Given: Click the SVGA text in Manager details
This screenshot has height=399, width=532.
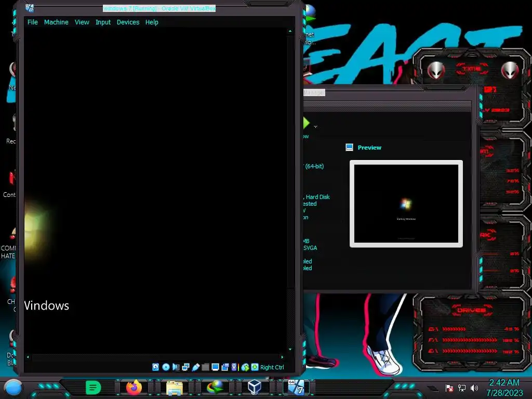Looking at the screenshot, I should pyautogui.click(x=310, y=248).
